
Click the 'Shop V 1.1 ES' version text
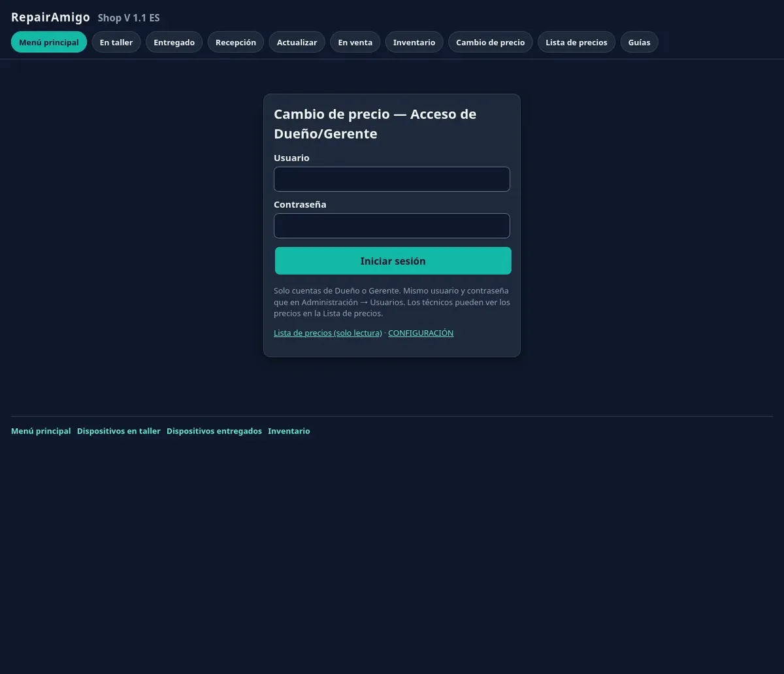click(x=129, y=18)
